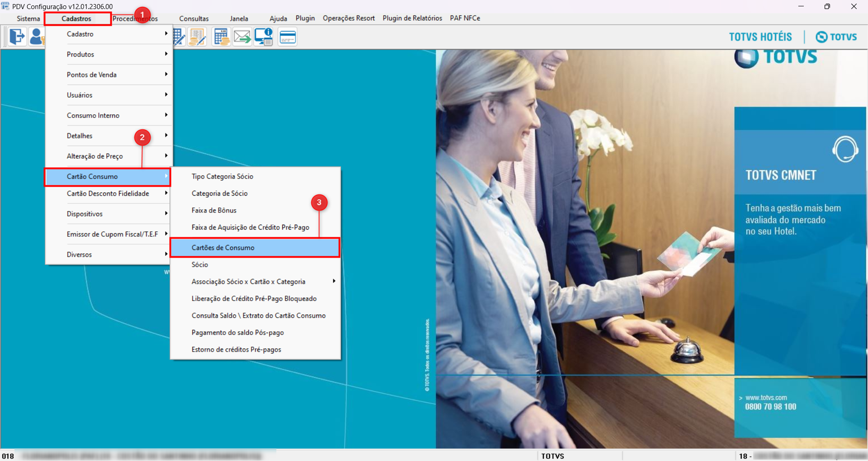Select Faixa de Bônus
The width and height of the screenshot is (868, 461).
click(256, 210)
